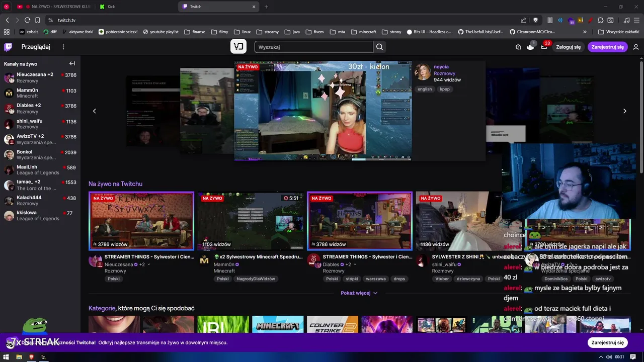
Task: Open browser hamburger menu
Action: (x=636, y=20)
